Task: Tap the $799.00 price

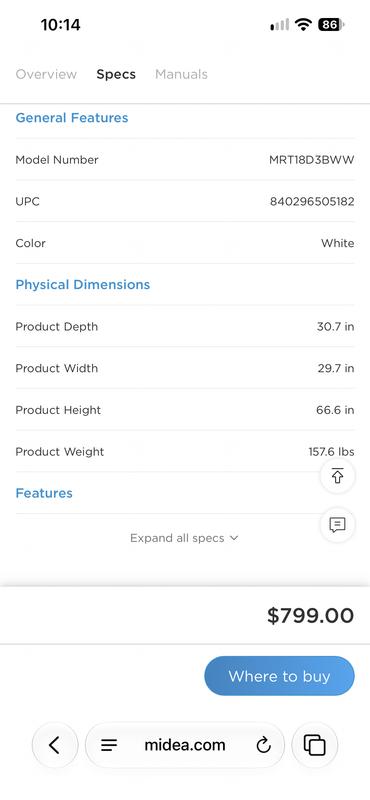Action: pyautogui.click(x=310, y=615)
